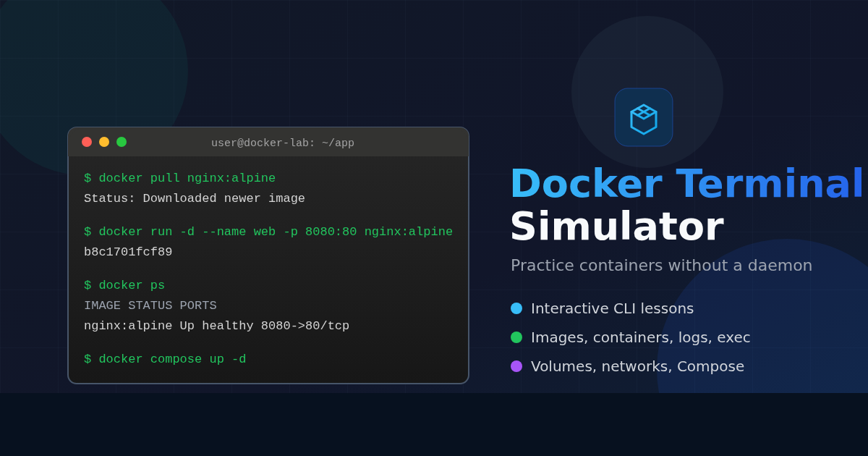Click the container ID b8c1701fcf89

(128, 252)
